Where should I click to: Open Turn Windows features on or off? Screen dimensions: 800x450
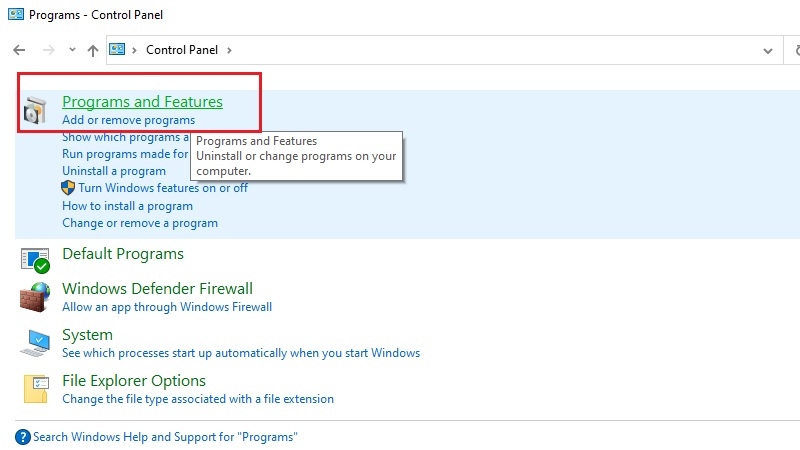163,188
